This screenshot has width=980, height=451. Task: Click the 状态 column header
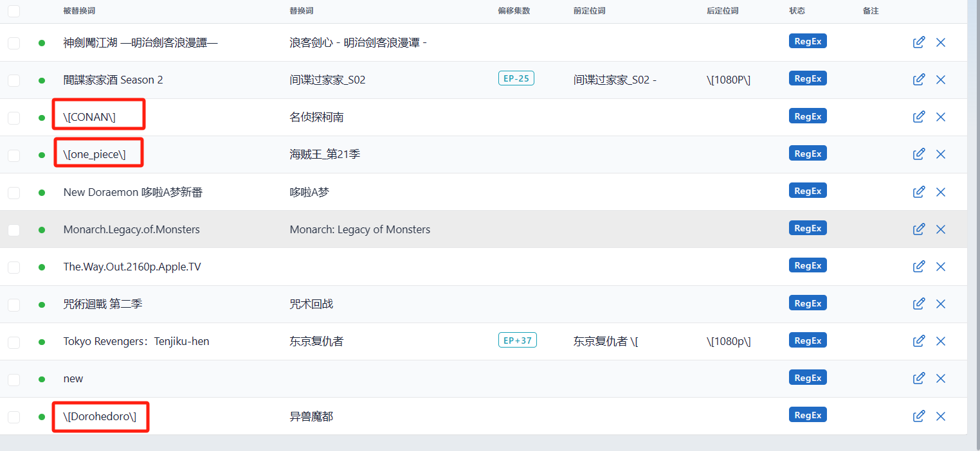(797, 11)
